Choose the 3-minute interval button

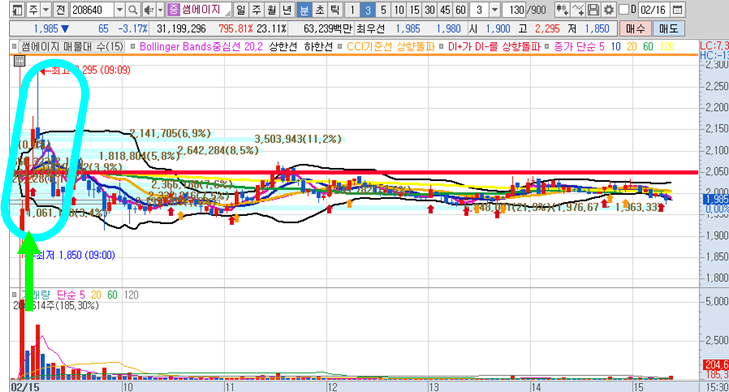(368, 9)
